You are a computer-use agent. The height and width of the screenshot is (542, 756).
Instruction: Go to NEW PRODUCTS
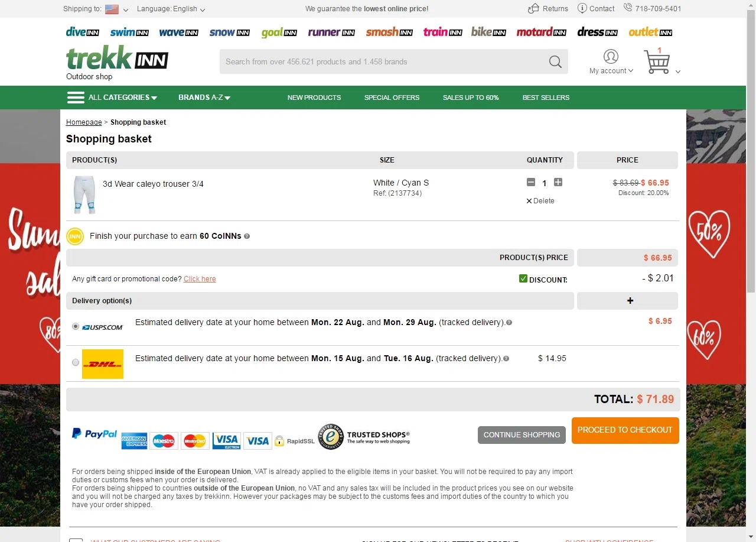pyautogui.click(x=314, y=98)
